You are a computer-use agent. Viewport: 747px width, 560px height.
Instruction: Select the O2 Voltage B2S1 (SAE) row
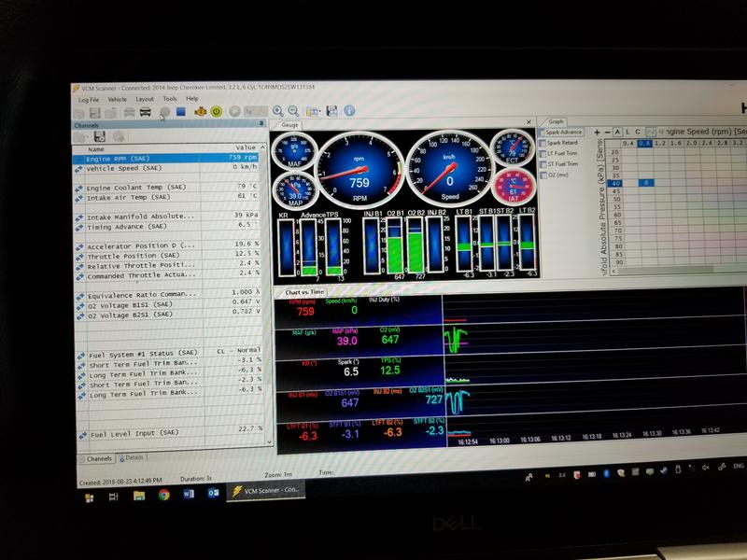point(169,315)
